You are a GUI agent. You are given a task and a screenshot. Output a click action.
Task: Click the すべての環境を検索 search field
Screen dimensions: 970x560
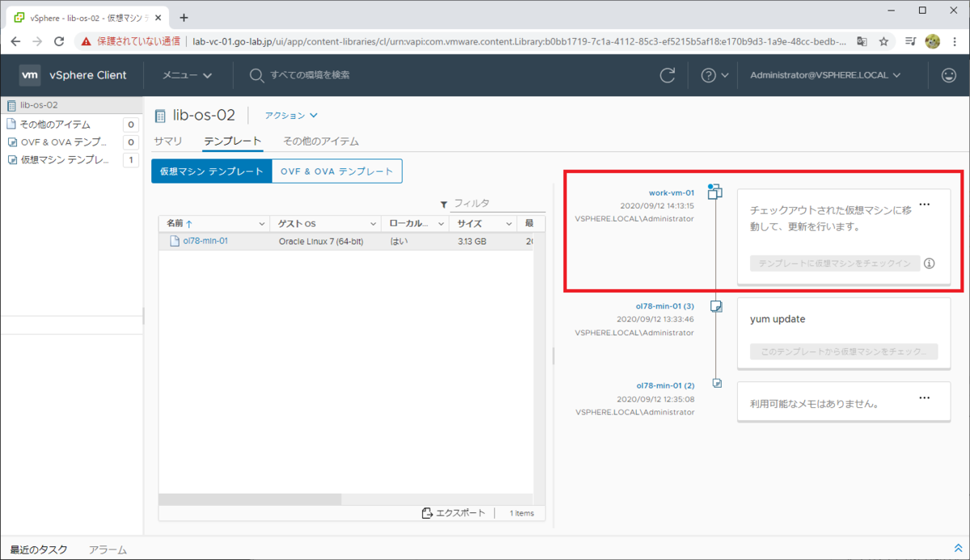tap(310, 75)
